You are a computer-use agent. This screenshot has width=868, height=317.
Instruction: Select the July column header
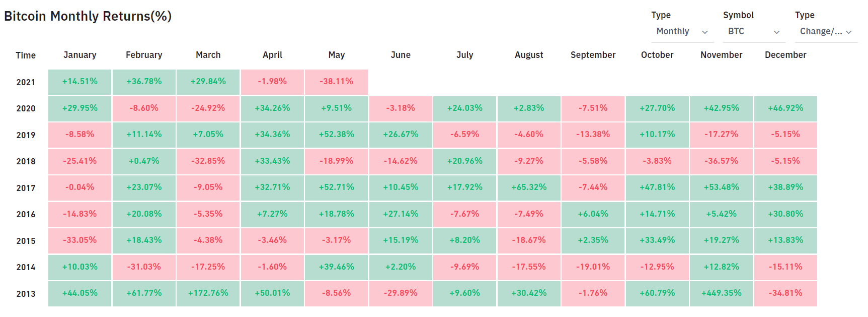coord(464,55)
